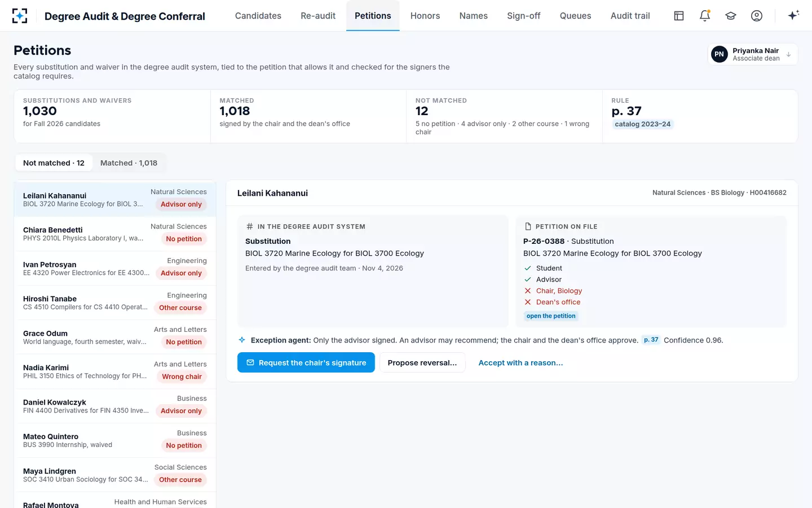Select Maya Lindgren's row

tap(115, 475)
